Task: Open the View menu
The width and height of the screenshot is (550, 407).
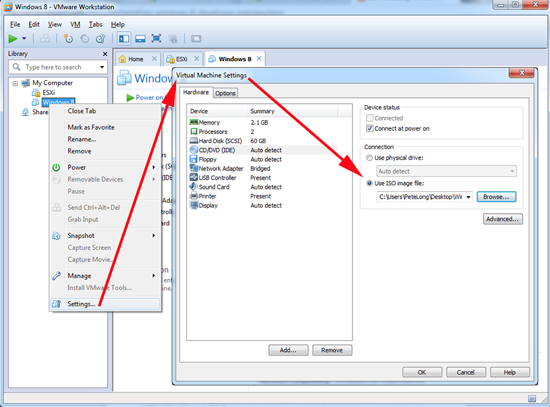Action: tap(55, 24)
